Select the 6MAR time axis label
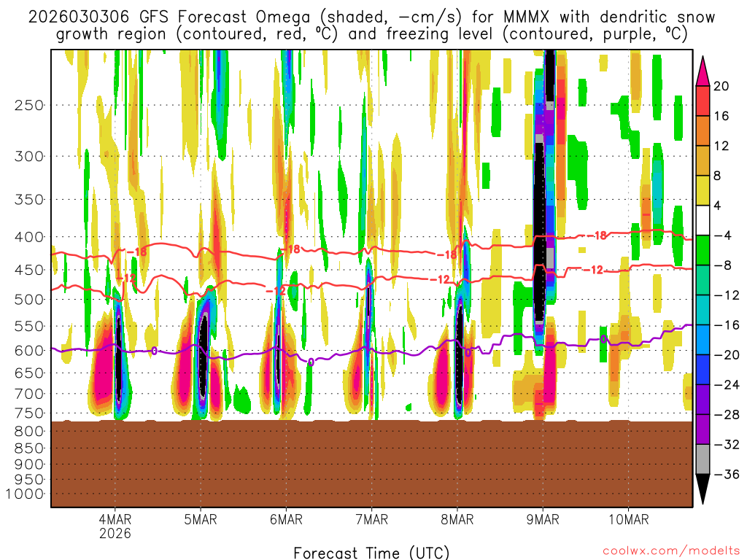This screenshot has height=560, width=747. tap(285, 519)
